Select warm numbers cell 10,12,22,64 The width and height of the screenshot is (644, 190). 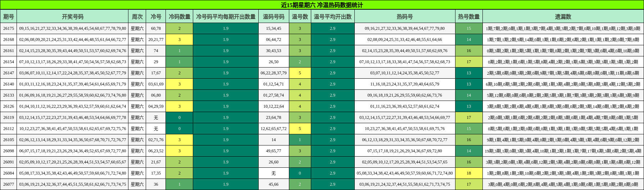click(x=273, y=106)
